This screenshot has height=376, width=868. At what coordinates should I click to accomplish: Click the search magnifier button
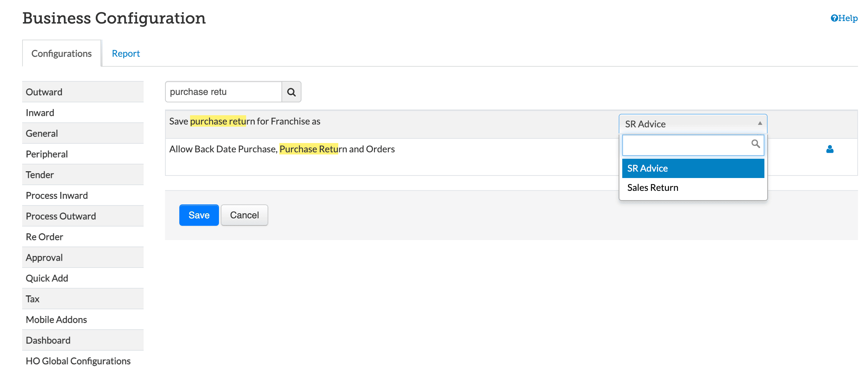click(x=291, y=92)
